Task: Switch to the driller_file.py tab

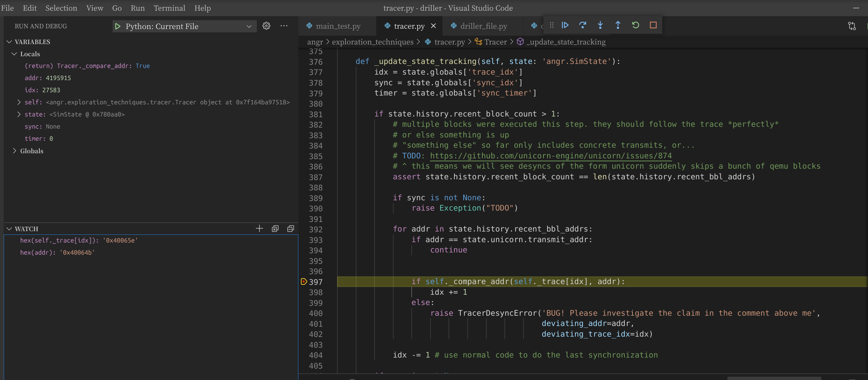Action: [483, 26]
